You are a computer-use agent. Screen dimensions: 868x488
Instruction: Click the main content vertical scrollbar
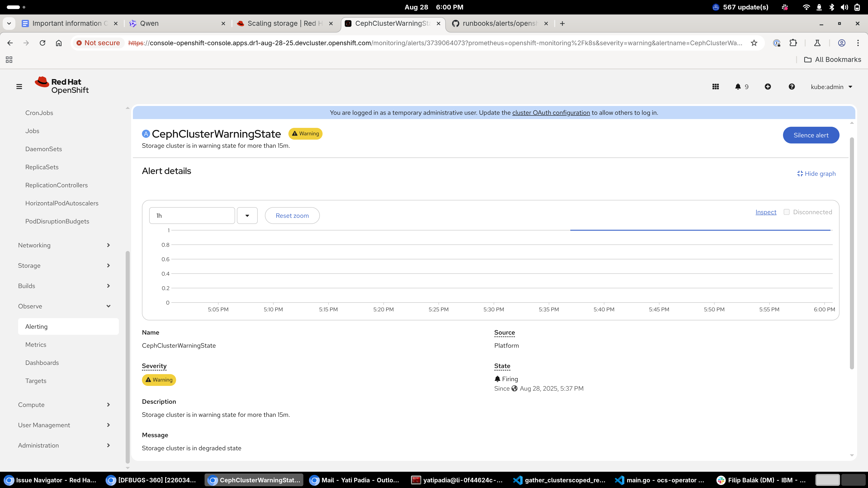[852, 253]
